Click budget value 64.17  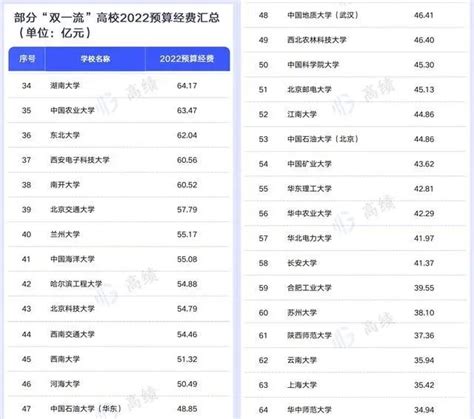[187, 86]
